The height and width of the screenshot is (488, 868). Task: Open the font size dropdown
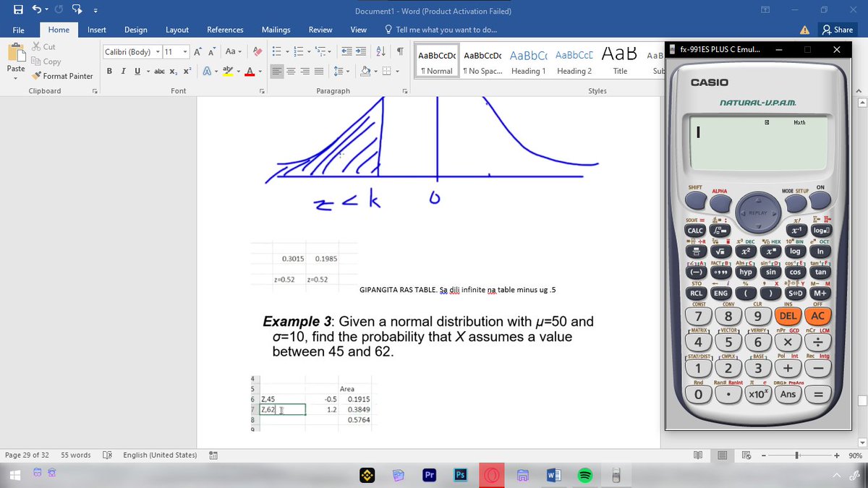point(185,52)
